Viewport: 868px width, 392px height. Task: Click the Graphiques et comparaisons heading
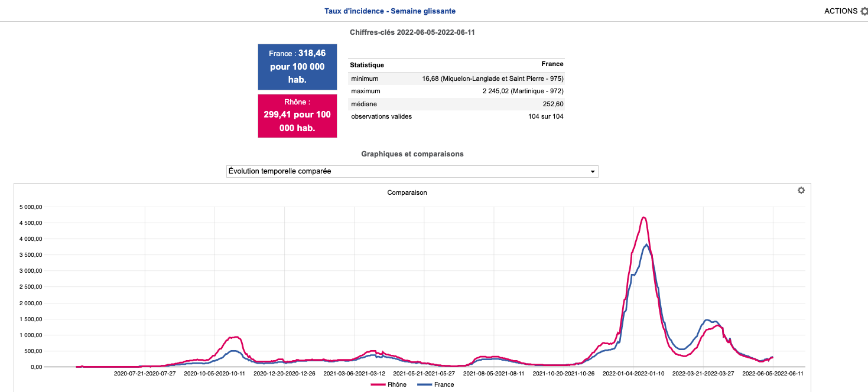(412, 154)
